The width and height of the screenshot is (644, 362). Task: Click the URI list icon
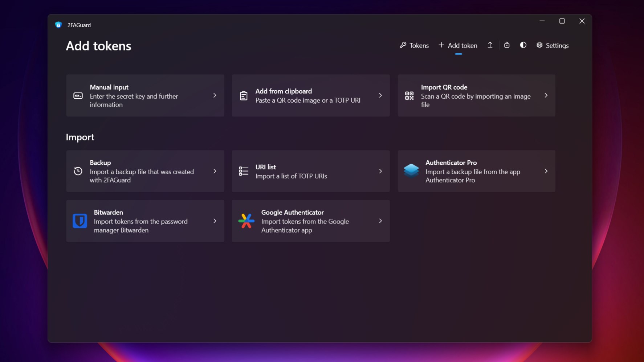pos(243,171)
